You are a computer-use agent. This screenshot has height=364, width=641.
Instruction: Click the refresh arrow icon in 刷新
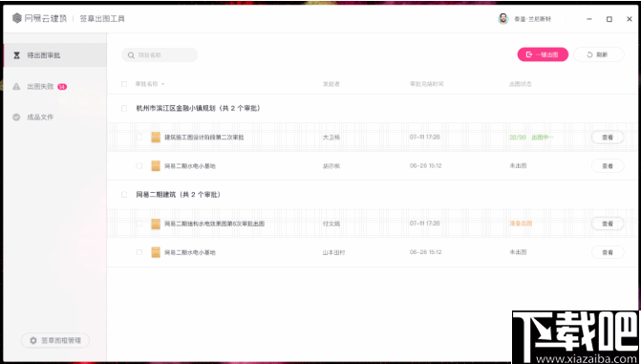pos(589,54)
